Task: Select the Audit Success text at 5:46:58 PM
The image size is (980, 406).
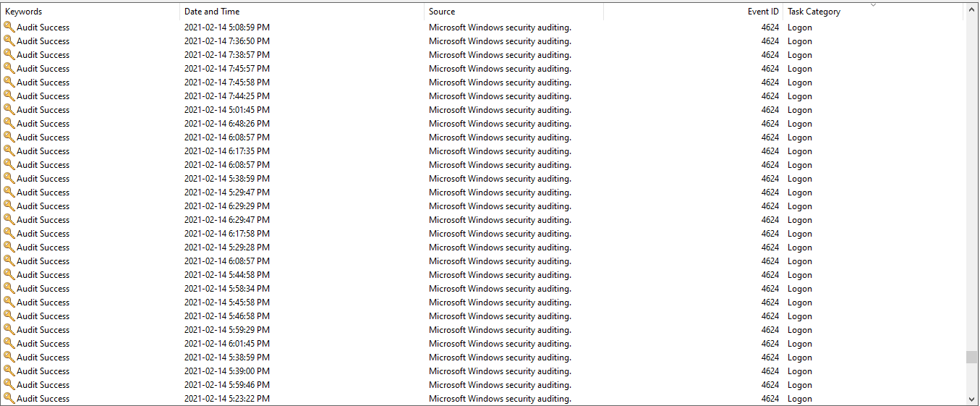Action: [x=43, y=316]
